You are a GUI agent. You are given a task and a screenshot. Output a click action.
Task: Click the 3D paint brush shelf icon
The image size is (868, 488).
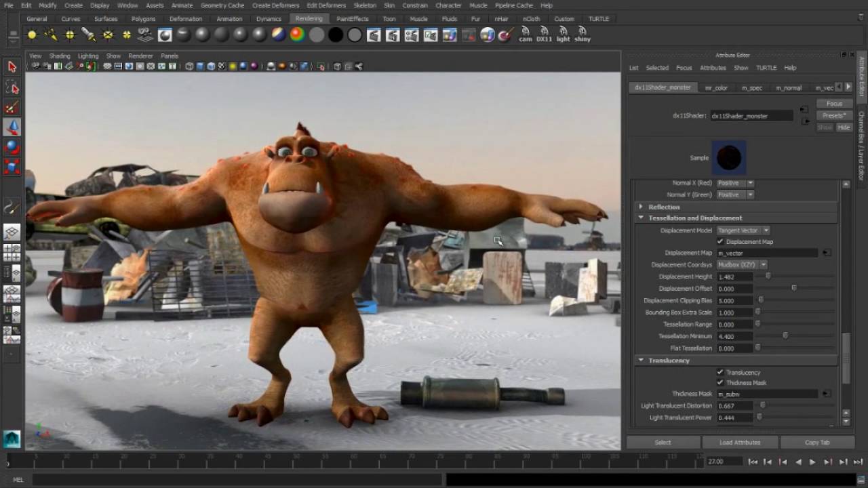point(507,35)
